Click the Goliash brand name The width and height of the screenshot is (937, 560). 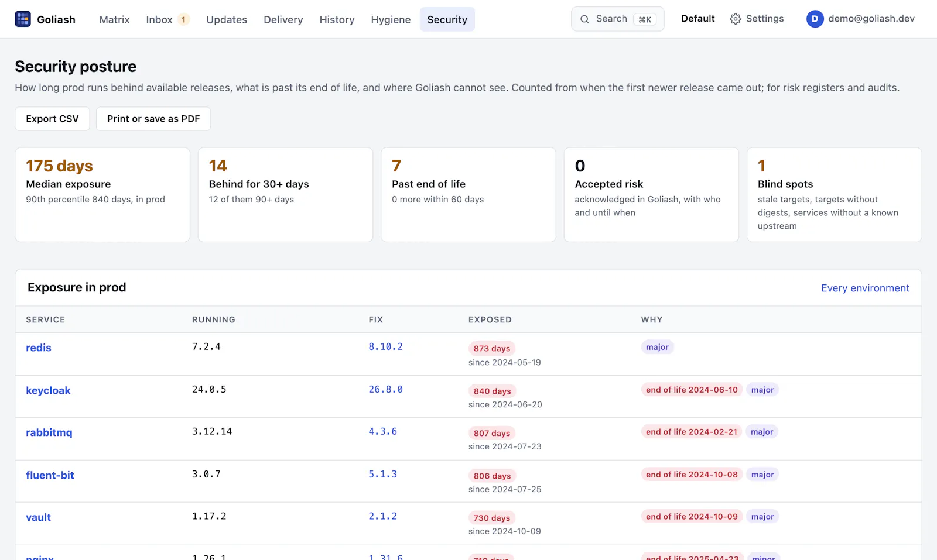click(x=56, y=19)
